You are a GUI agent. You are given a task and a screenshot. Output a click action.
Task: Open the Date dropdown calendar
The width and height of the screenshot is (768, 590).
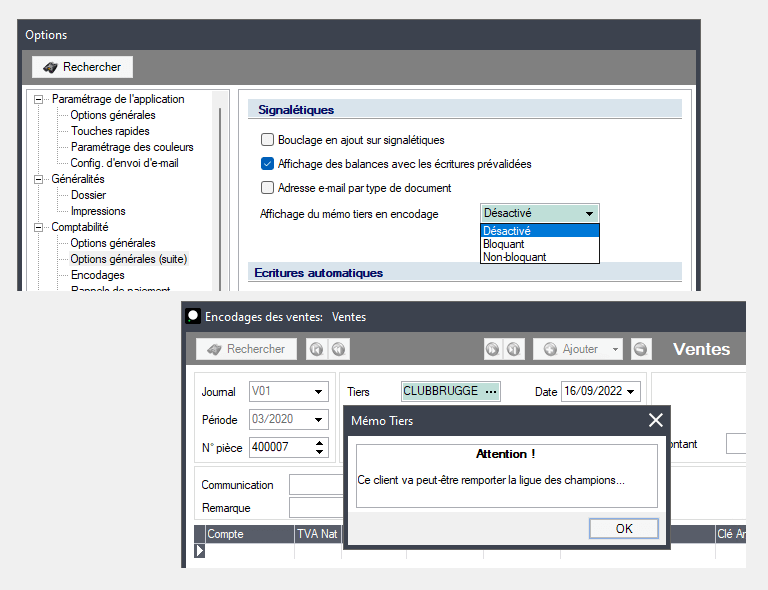point(631,392)
